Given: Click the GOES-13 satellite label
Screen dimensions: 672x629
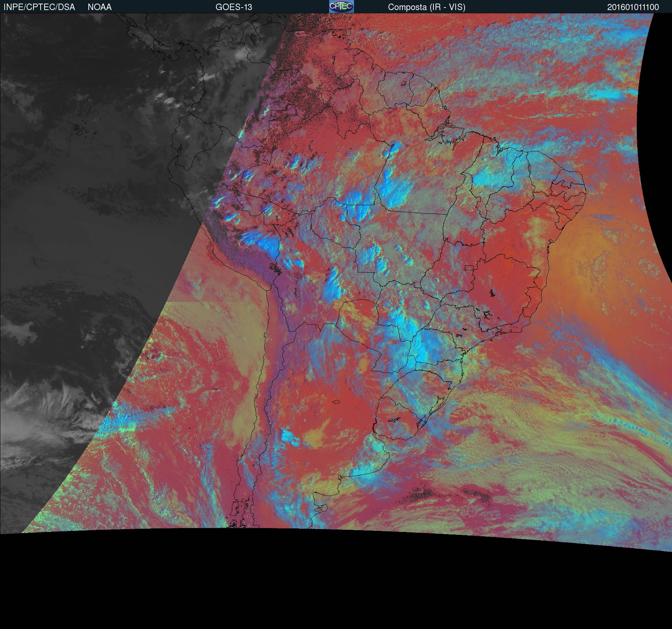Looking at the screenshot, I should tap(234, 7).
